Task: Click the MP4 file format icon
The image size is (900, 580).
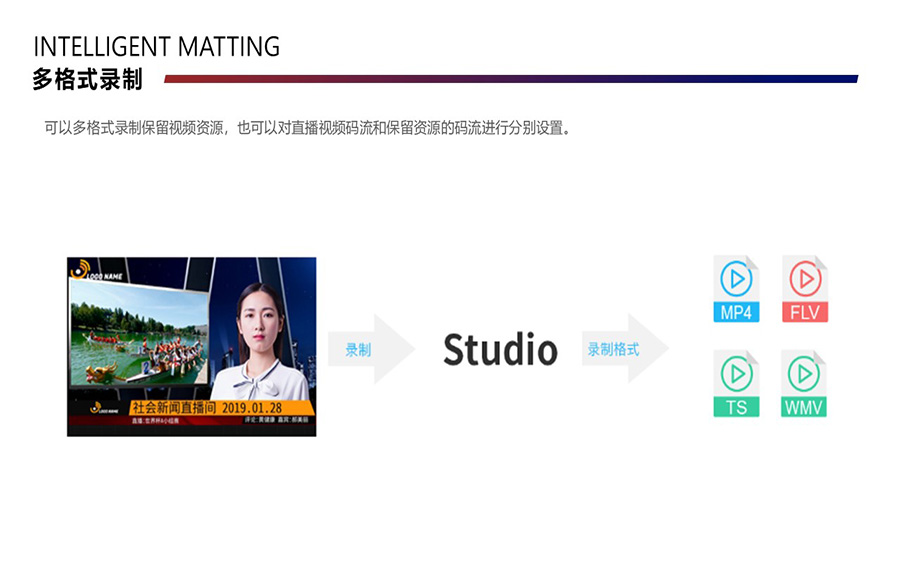Action: [x=736, y=288]
